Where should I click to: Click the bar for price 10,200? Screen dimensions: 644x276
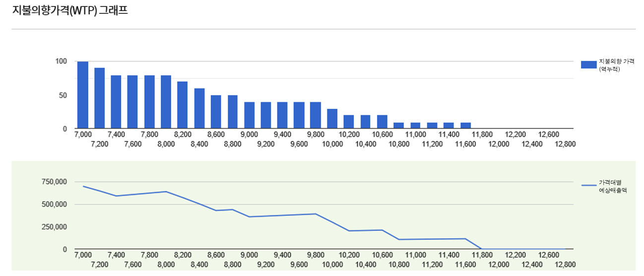[x=349, y=122]
